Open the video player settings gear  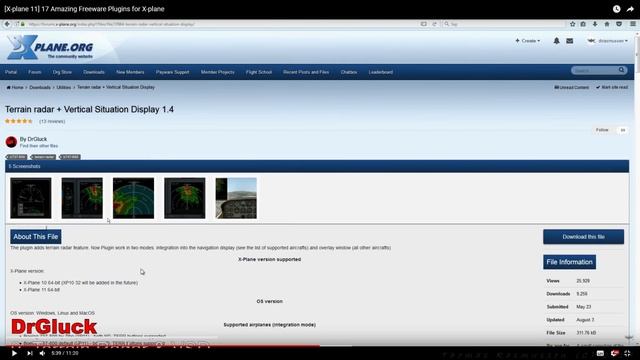[x=614, y=353]
